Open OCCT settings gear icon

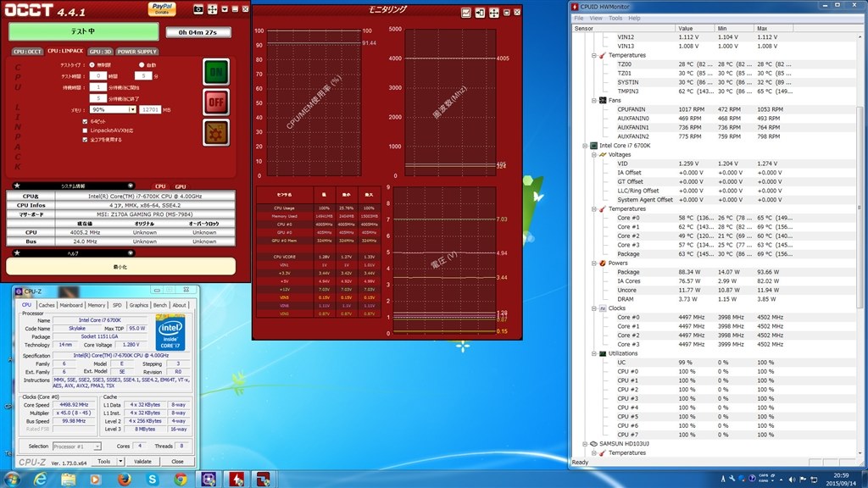click(x=216, y=132)
